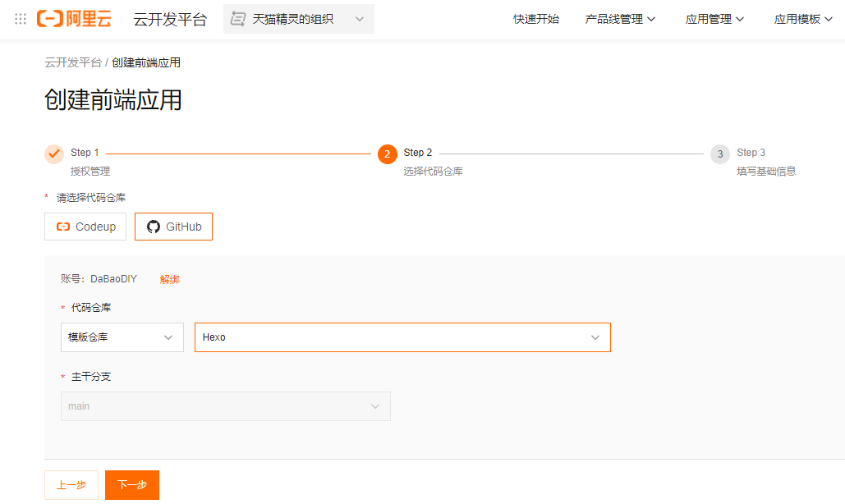The width and height of the screenshot is (845, 504).
Task: Open the main branch dropdown
Action: pos(225,406)
